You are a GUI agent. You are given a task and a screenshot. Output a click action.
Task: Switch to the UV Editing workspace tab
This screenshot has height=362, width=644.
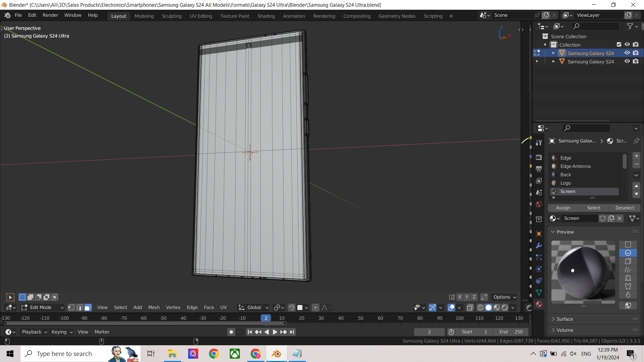[201, 16]
